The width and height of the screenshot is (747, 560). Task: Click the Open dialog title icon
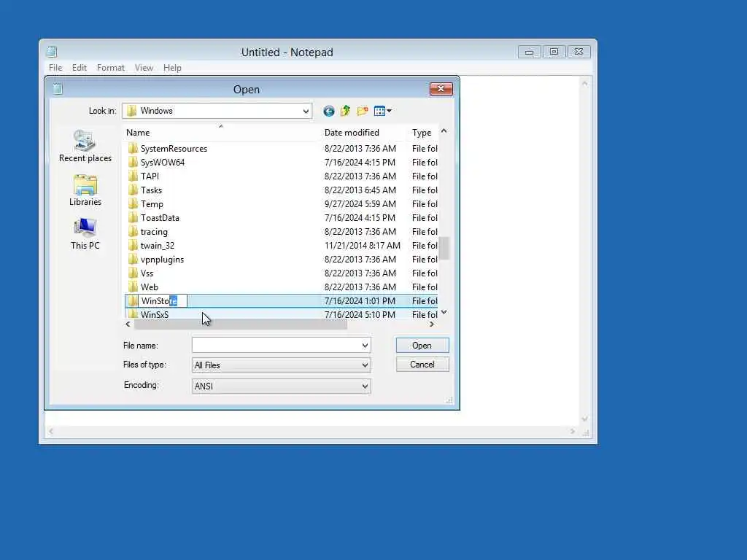click(x=58, y=88)
